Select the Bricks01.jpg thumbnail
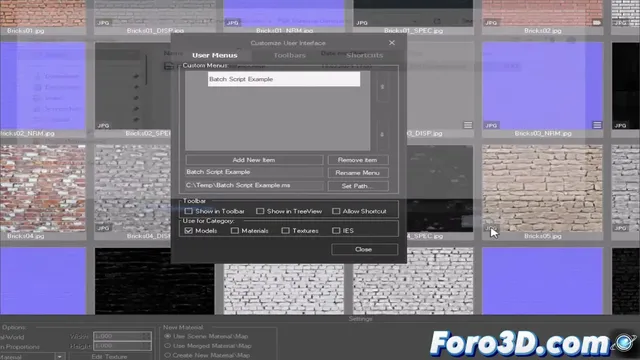 click(42, 13)
